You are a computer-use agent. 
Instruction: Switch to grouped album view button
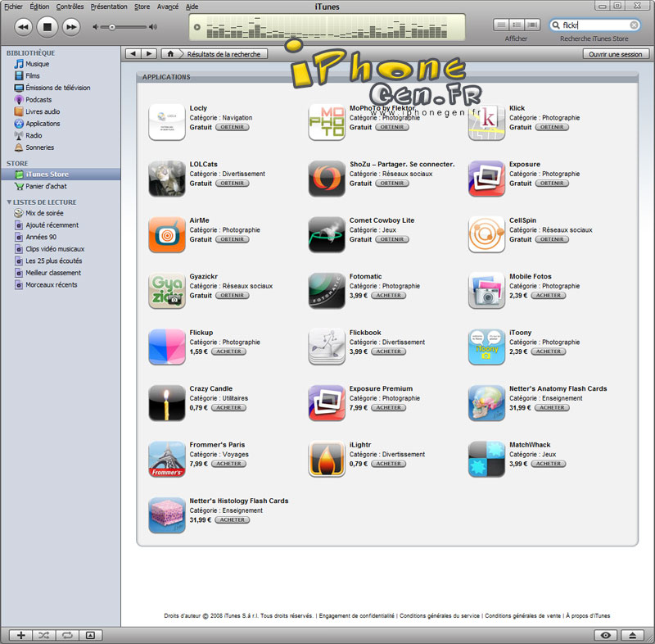[x=517, y=25]
